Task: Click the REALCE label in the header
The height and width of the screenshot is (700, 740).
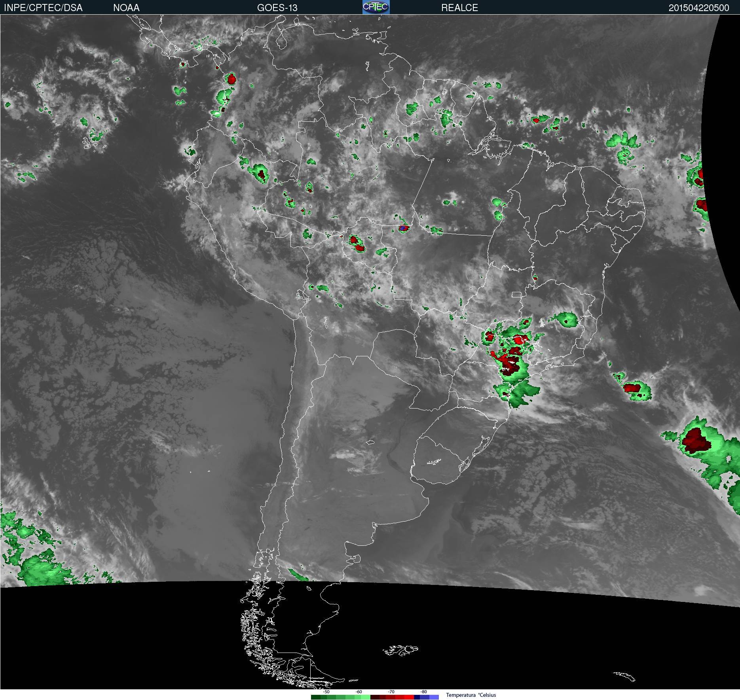Action: click(x=459, y=8)
